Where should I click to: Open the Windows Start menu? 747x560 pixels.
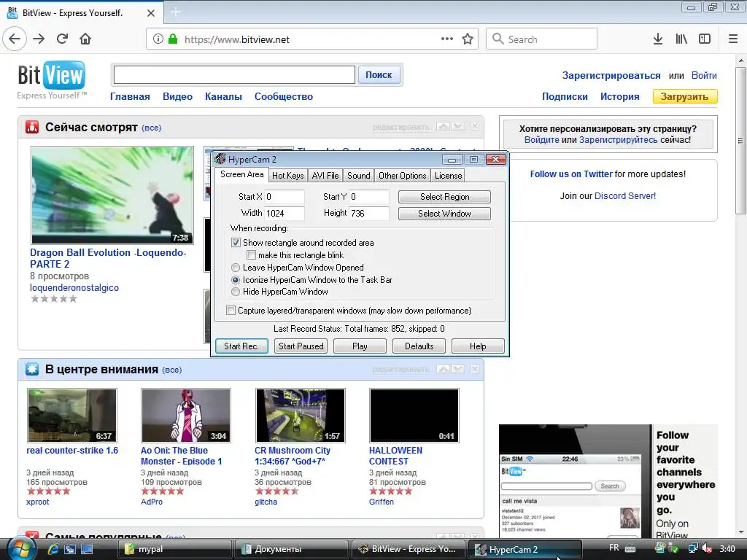20,549
